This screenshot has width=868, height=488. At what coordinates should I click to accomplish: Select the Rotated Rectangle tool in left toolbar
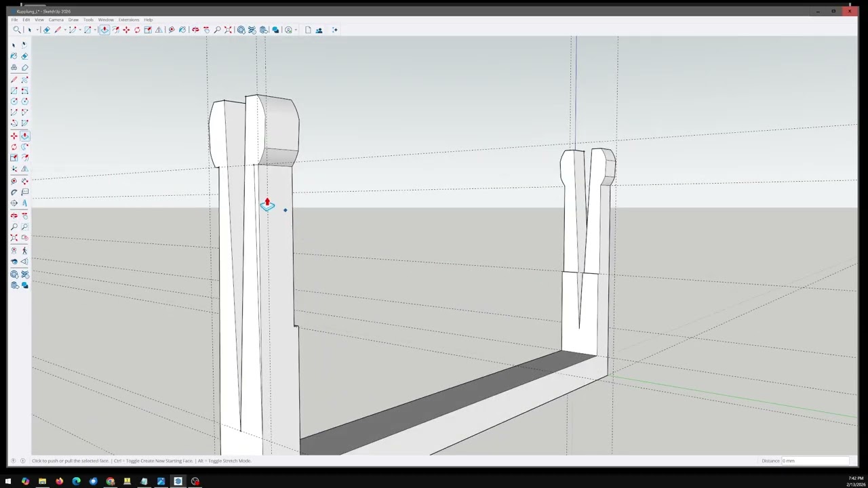(24, 91)
